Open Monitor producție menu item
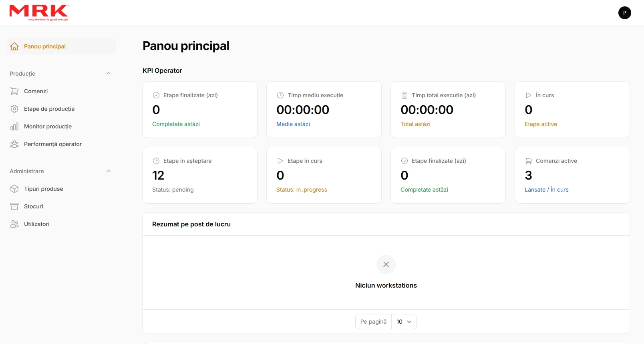644x344 pixels. 48,126
